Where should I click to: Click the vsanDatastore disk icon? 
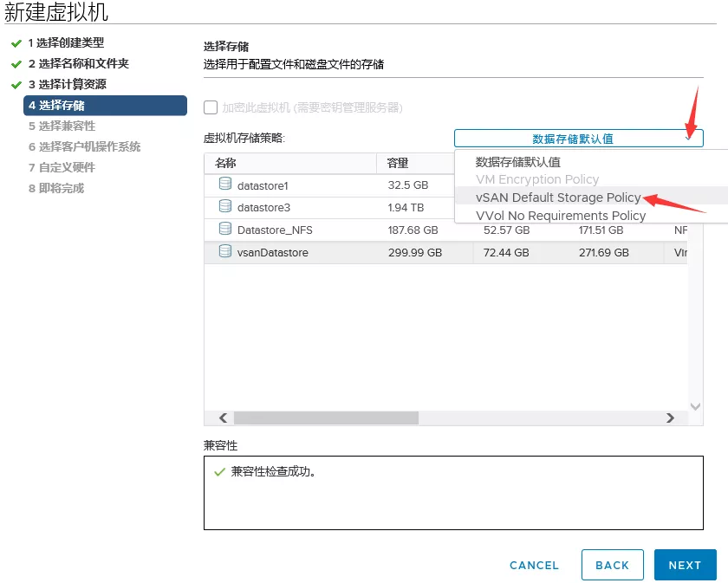tap(225, 252)
